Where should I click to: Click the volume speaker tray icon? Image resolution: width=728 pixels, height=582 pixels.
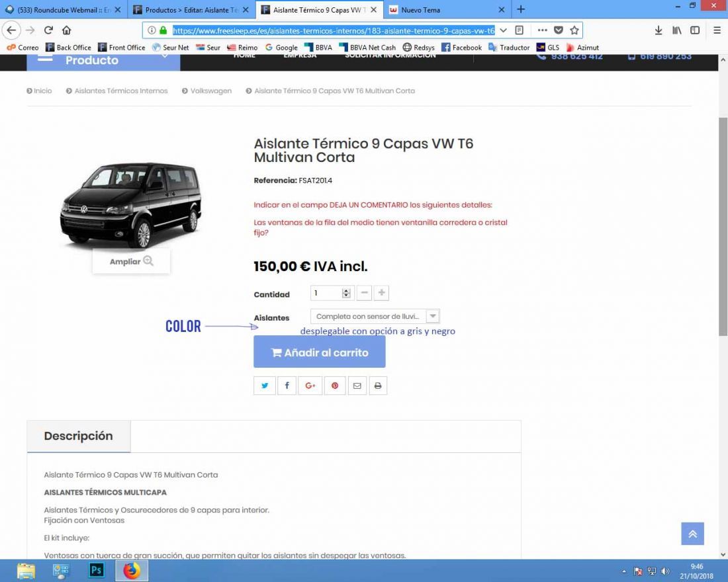point(665,571)
